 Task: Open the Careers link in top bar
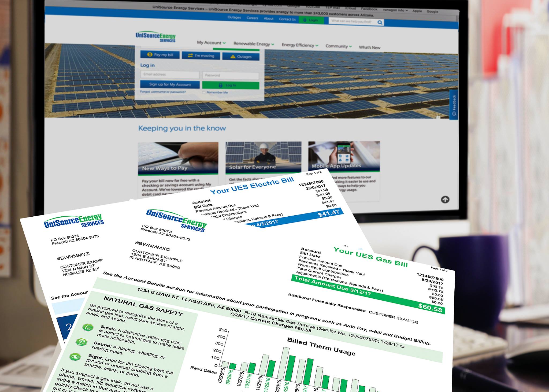click(x=252, y=18)
